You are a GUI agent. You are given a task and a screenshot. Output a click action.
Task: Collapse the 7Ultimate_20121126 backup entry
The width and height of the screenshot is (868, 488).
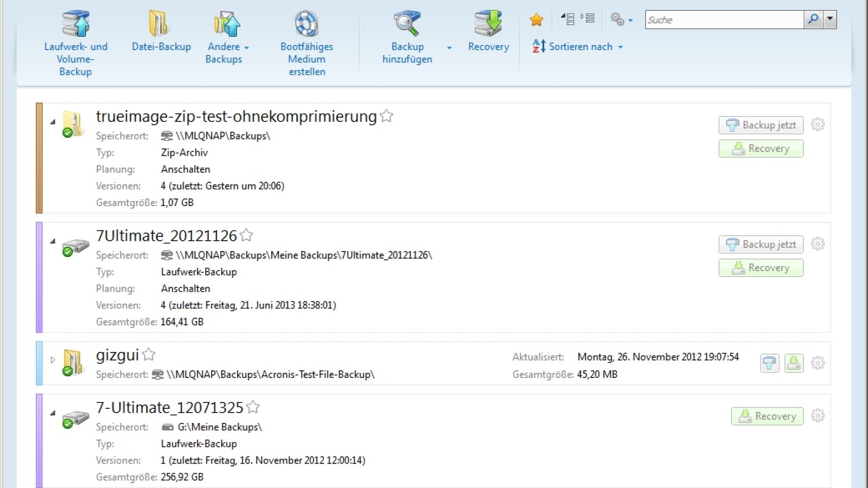point(53,241)
